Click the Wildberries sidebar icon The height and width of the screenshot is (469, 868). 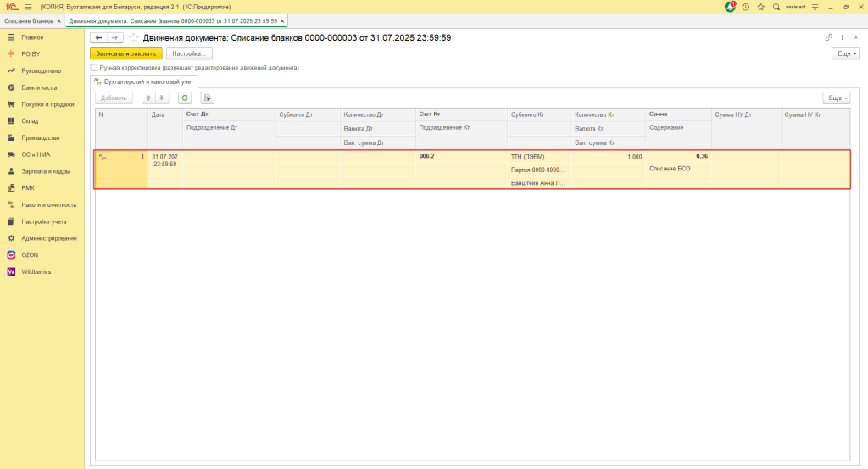(x=11, y=272)
